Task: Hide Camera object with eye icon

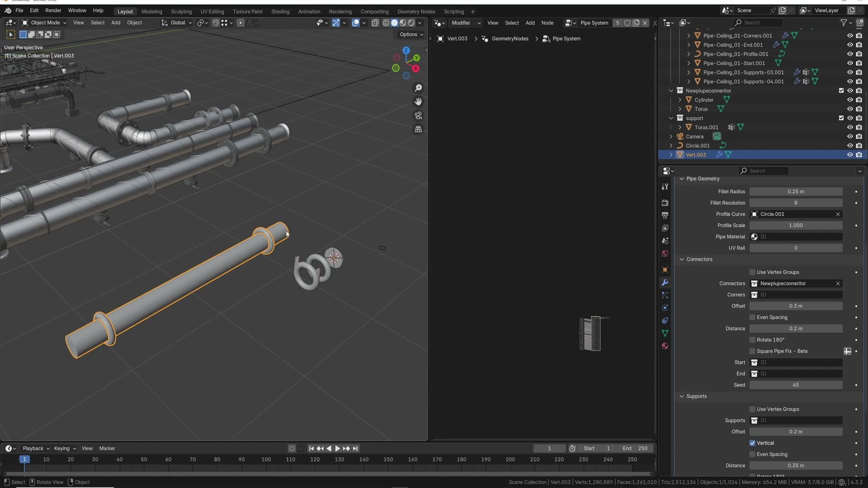Action: [x=850, y=136]
